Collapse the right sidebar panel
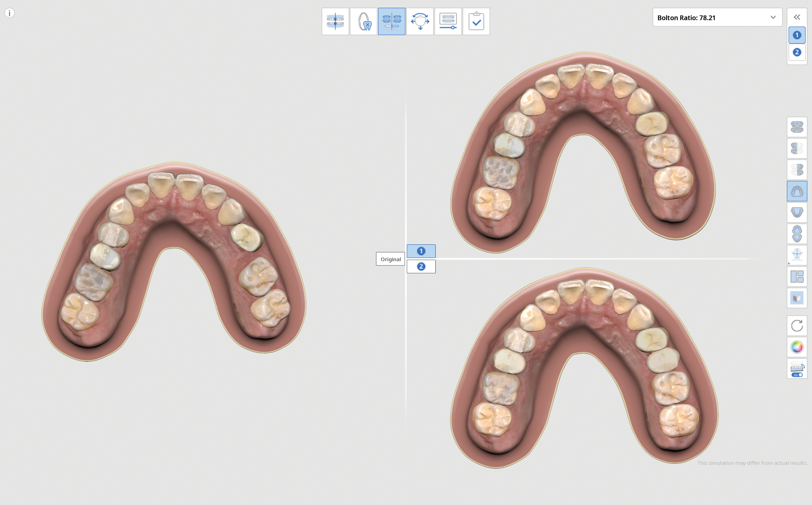Viewport: 812px width, 505px height. click(797, 17)
